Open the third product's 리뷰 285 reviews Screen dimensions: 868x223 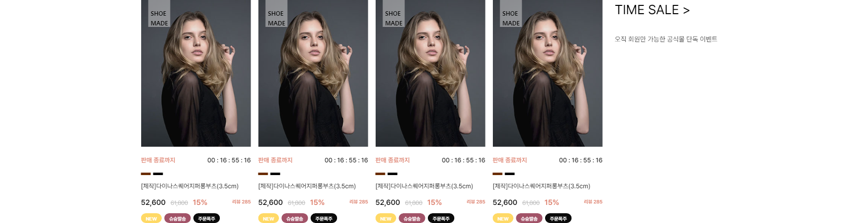pos(476,201)
